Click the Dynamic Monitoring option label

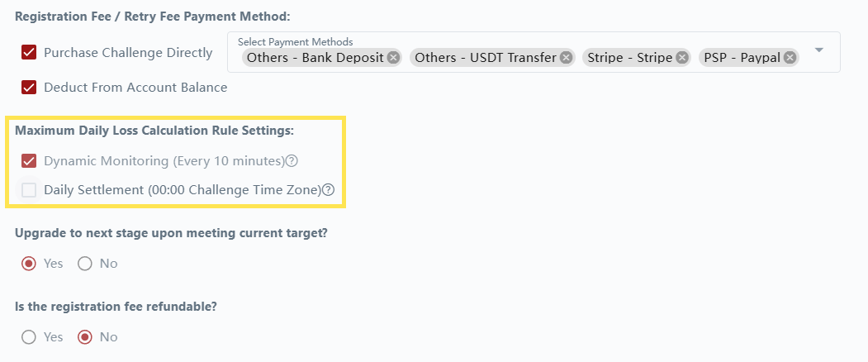click(164, 160)
